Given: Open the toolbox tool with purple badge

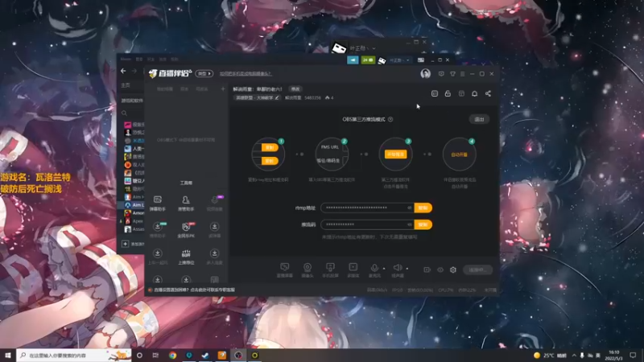Looking at the screenshot, I should coord(214,204).
